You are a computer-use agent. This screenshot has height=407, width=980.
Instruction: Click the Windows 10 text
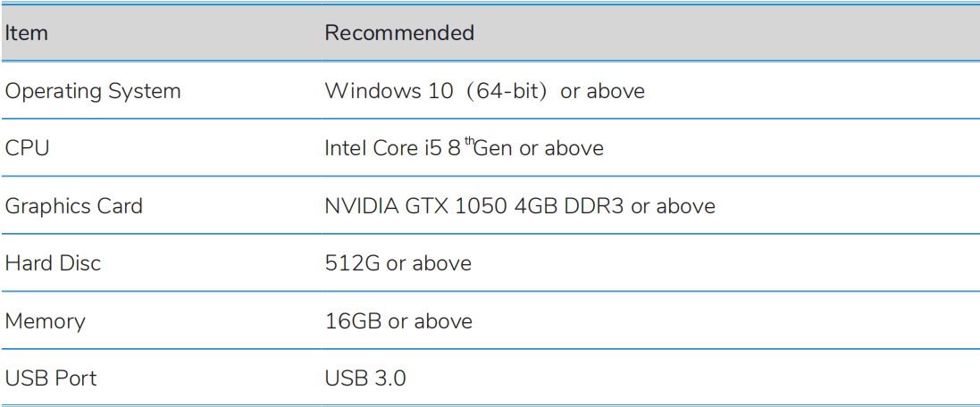(x=387, y=91)
